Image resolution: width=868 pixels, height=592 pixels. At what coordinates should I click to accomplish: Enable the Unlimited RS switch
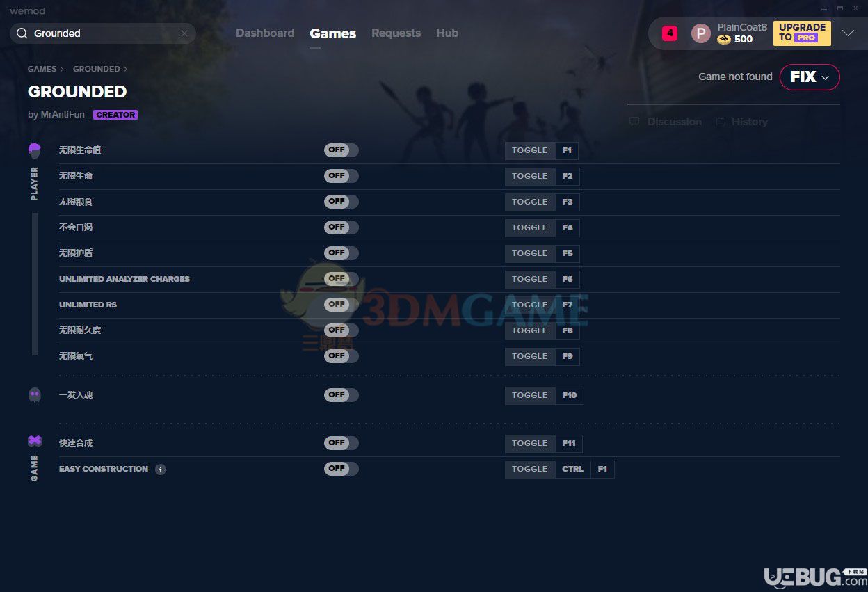(x=341, y=305)
